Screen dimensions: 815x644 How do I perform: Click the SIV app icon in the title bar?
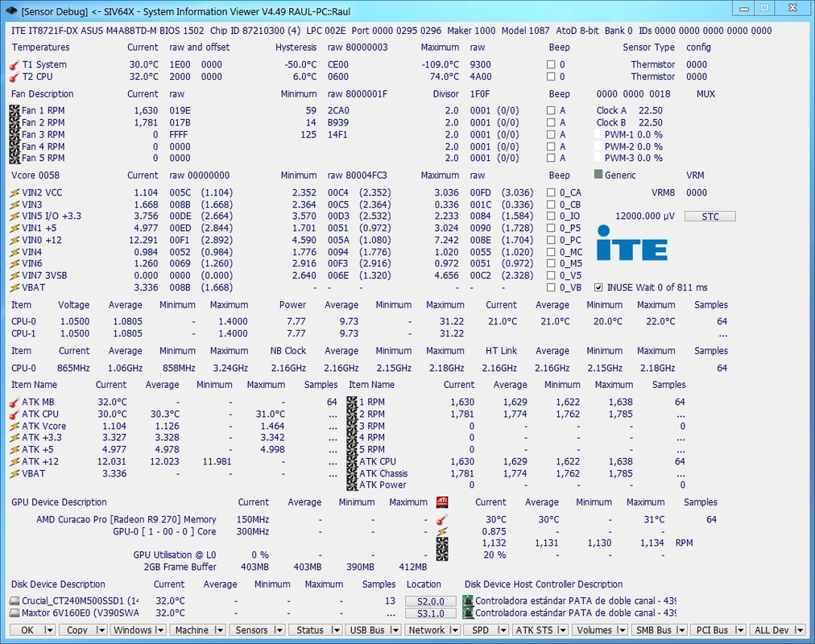(x=11, y=11)
